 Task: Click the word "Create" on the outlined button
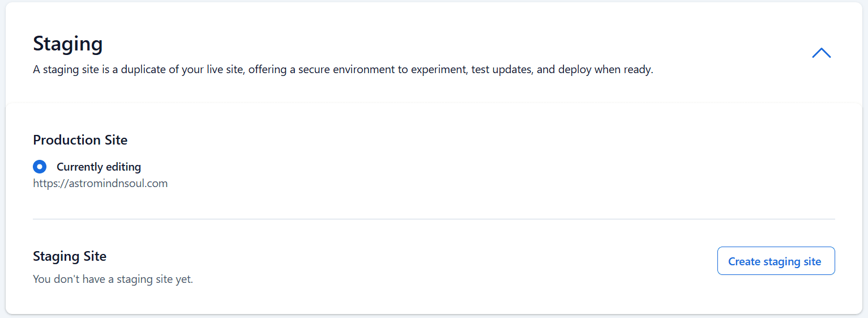[x=744, y=261]
